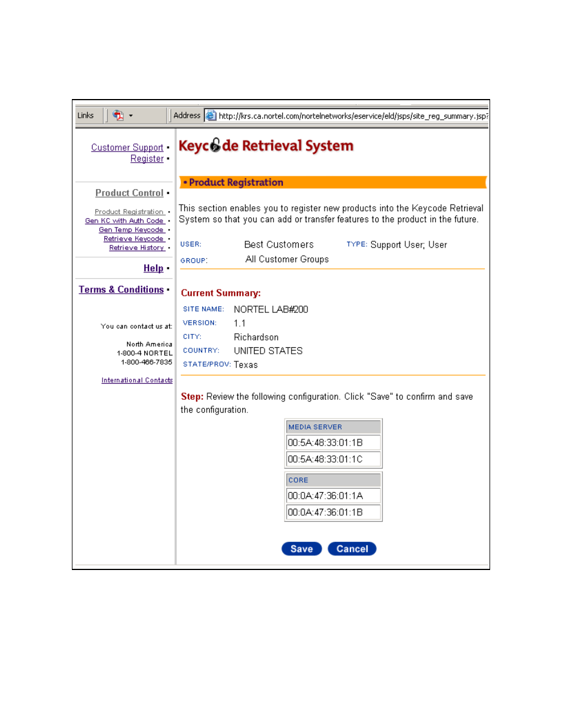Open Gen KC with Auth Code link
Screen dimensions: 562x728
(x=124, y=220)
